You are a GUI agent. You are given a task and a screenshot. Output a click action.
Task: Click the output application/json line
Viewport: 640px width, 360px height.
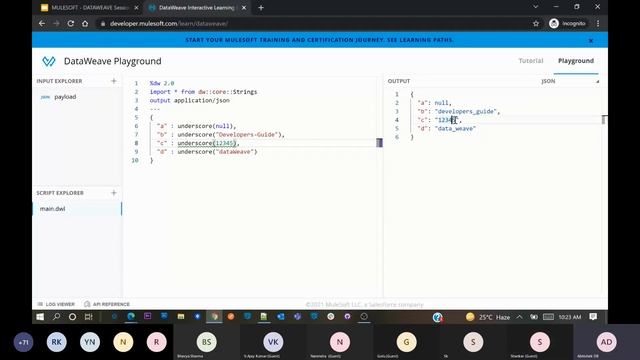point(189,100)
